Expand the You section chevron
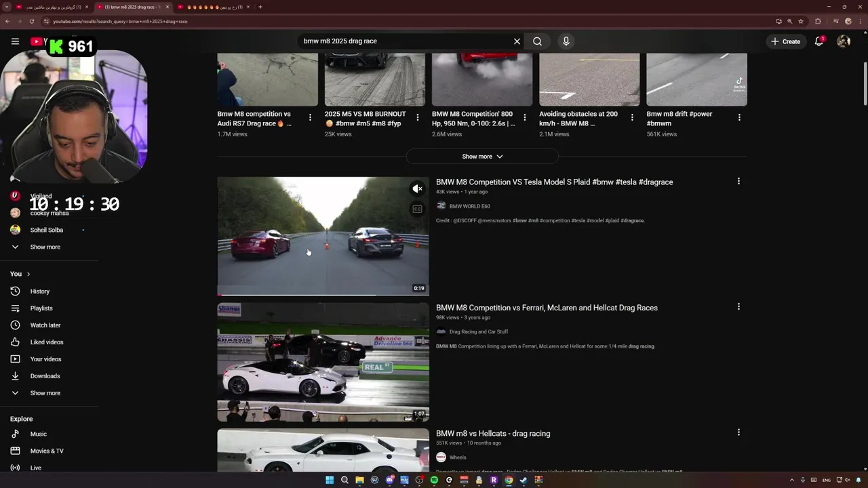 [x=28, y=274]
